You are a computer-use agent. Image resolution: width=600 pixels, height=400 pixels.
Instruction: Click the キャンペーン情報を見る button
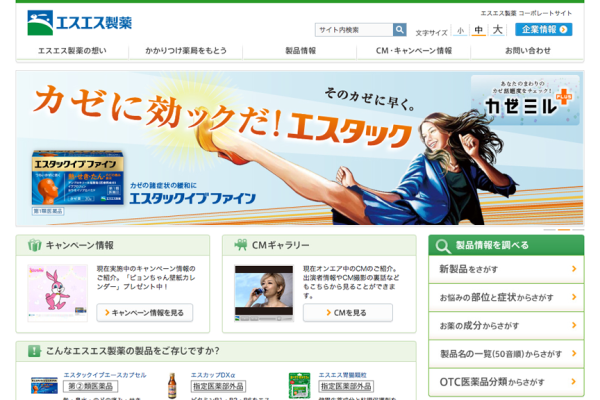(x=145, y=313)
